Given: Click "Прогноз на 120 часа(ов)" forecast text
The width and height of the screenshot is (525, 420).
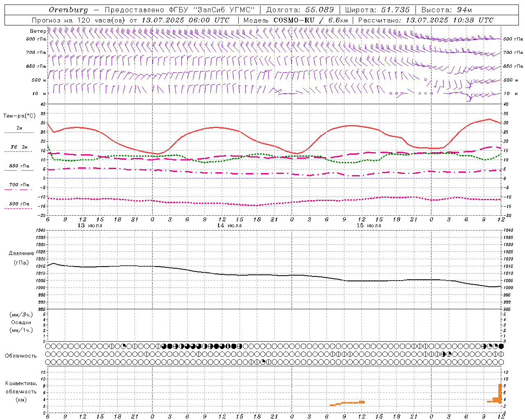Looking at the screenshot, I should 79,20.
